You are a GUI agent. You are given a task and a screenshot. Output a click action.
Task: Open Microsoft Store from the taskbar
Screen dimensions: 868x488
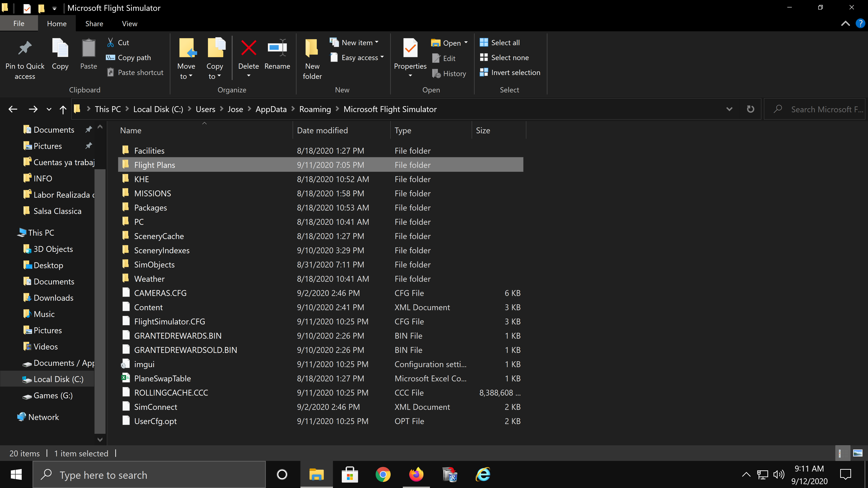click(x=350, y=475)
